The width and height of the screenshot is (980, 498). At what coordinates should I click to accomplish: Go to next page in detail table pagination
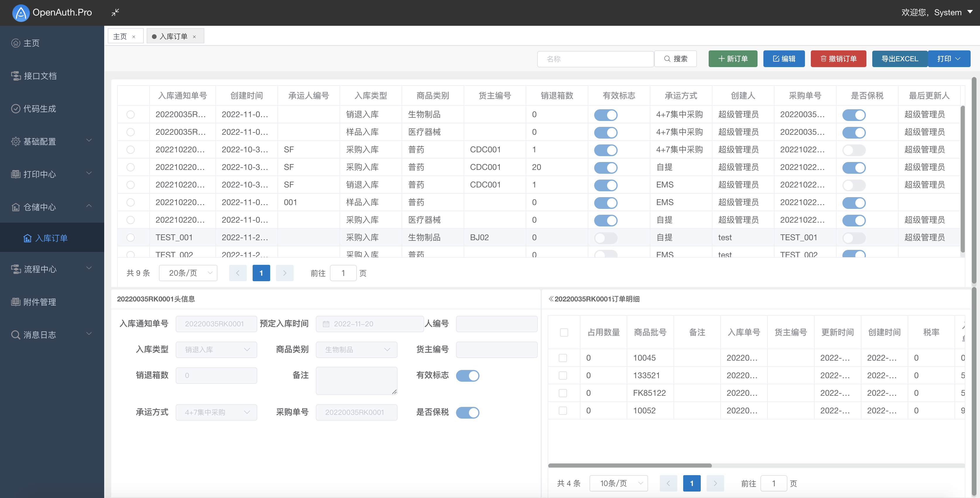click(715, 483)
